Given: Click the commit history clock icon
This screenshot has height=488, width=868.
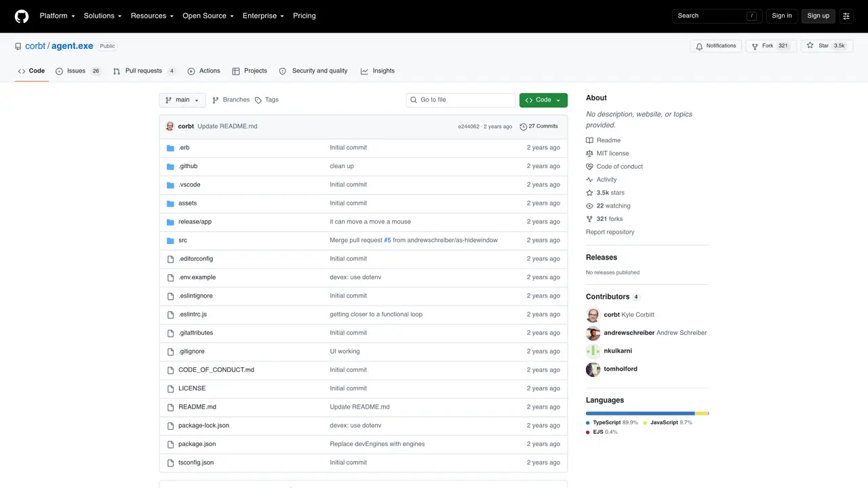Looking at the screenshot, I should click(x=524, y=127).
